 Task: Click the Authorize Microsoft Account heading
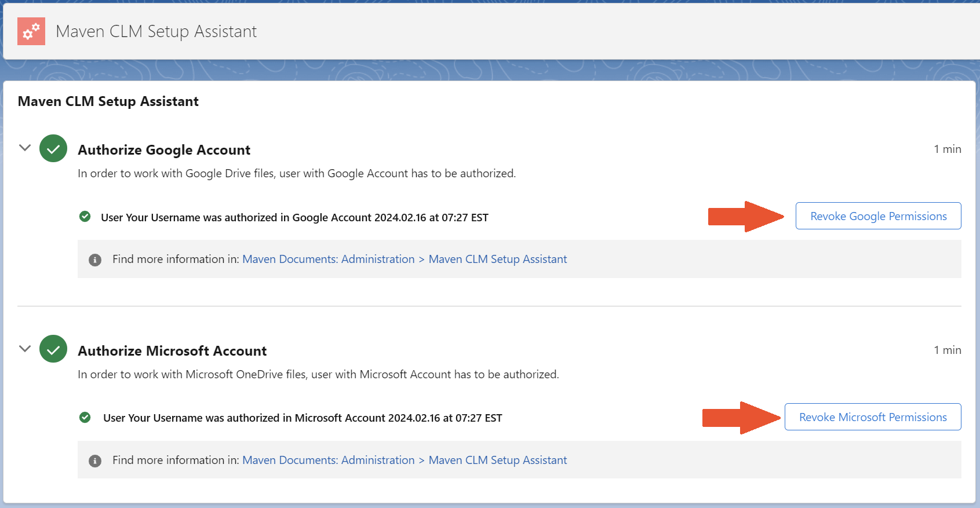click(172, 351)
